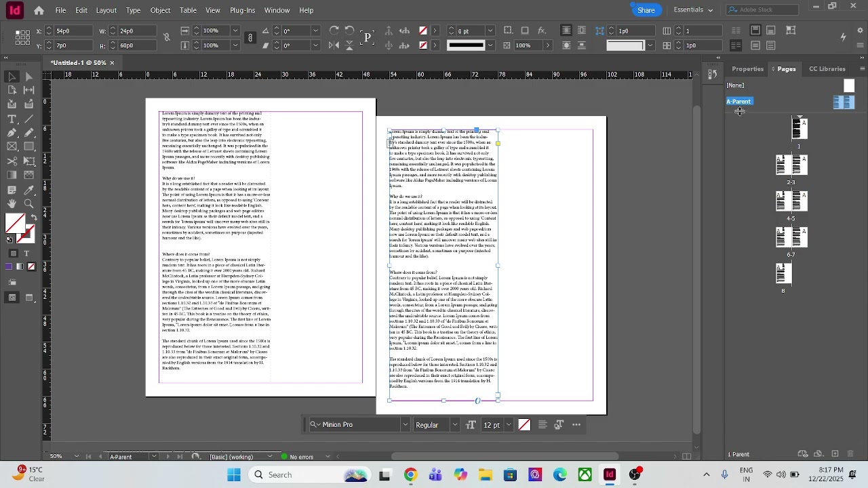The height and width of the screenshot is (488, 868).
Task: Toggle constrain proportions for width and height
Action: tap(167, 38)
